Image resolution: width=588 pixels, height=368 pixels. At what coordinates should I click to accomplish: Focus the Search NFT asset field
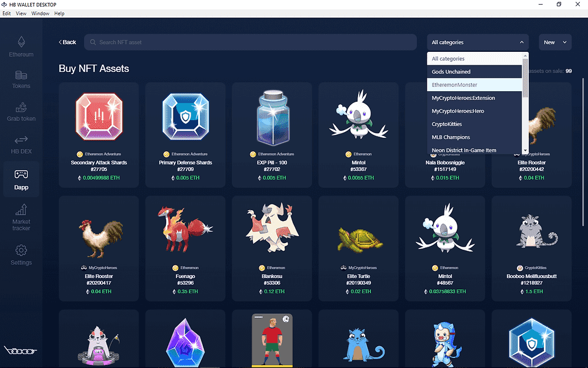[250, 42]
